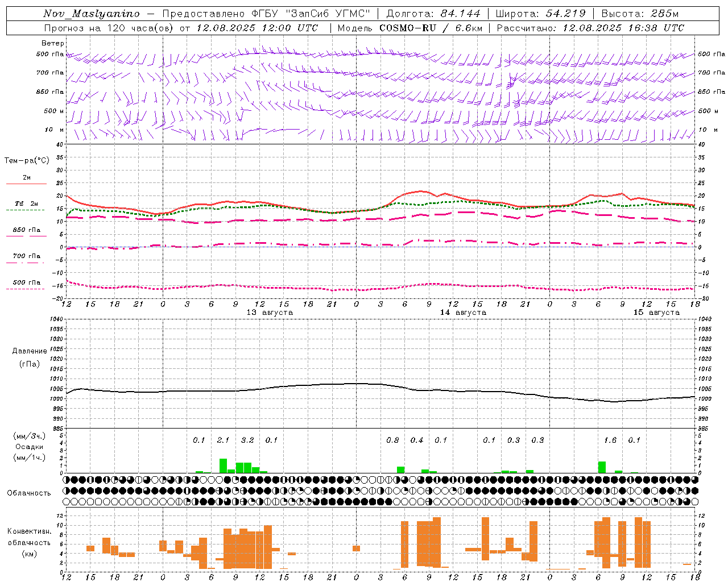The width and height of the screenshot is (728, 582).
Task: Click the green precipitation bar beneath the 1.6 value
Action: tap(602, 467)
